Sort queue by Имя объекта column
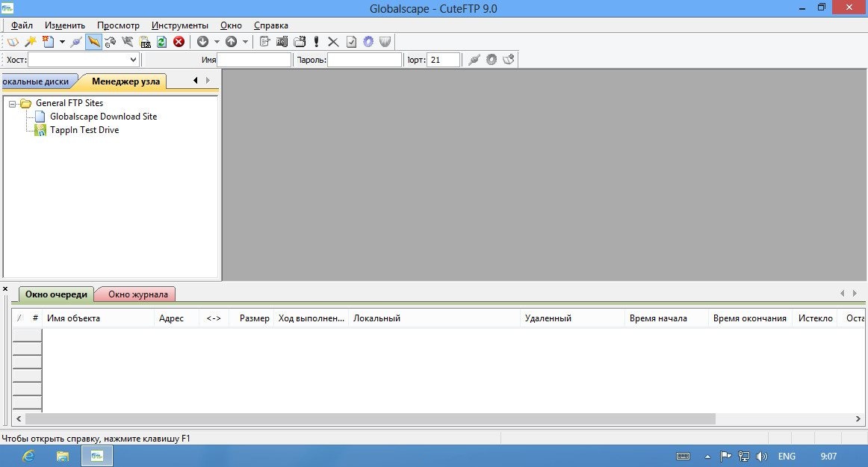Image resolution: width=868 pixels, height=467 pixels. [x=98, y=318]
